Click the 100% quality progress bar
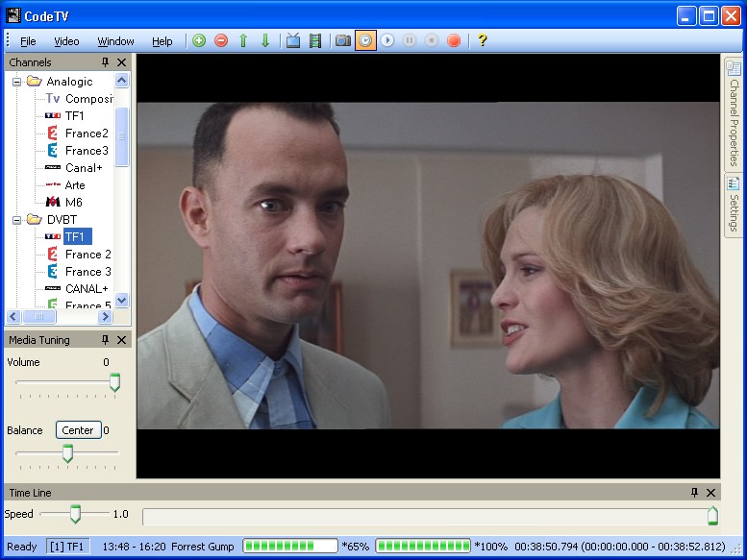 (x=423, y=546)
